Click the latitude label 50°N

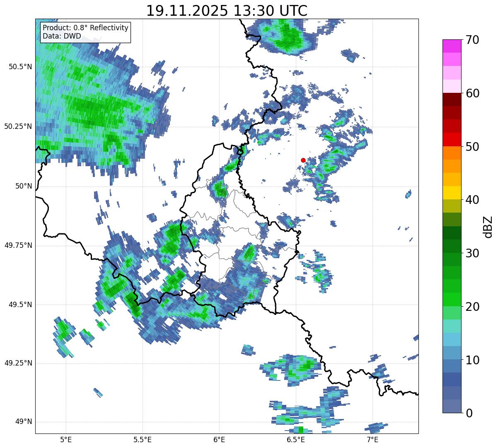pyautogui.click(x=23, y=186)
